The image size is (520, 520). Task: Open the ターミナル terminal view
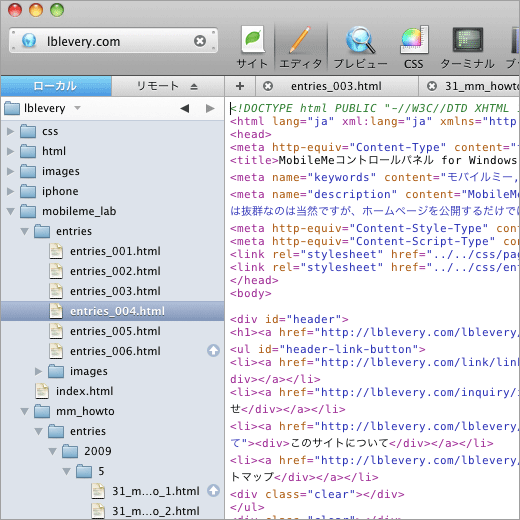click(467, 47)
